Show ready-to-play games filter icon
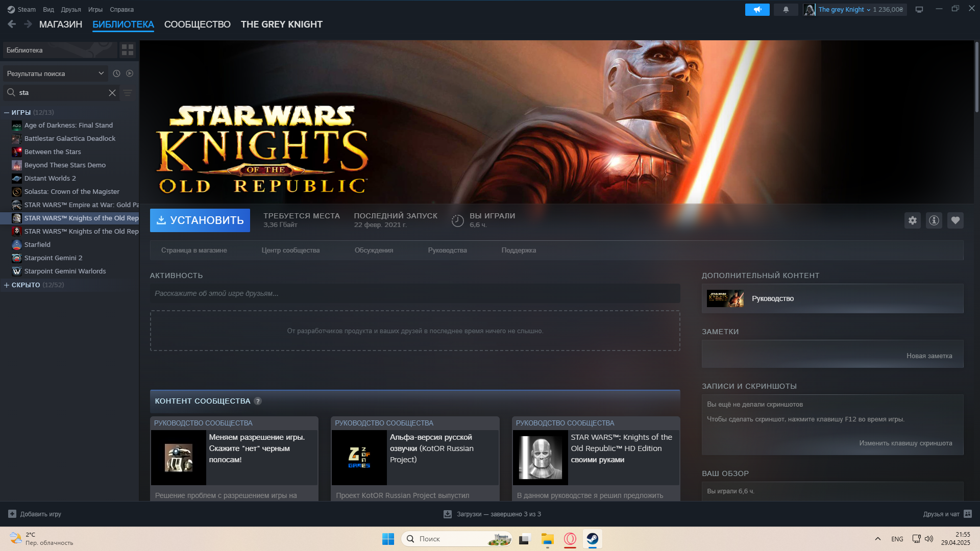 tap(130, 73)
